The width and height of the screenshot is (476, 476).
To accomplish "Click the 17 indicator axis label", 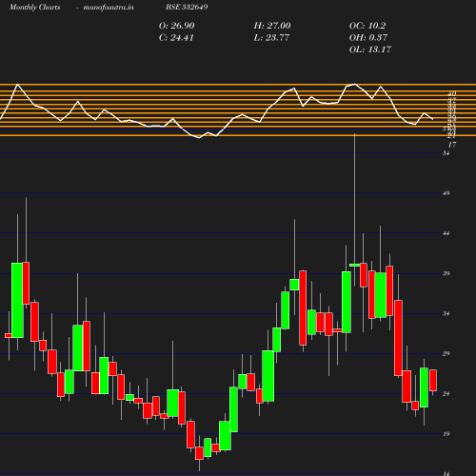I will point(452,145).
